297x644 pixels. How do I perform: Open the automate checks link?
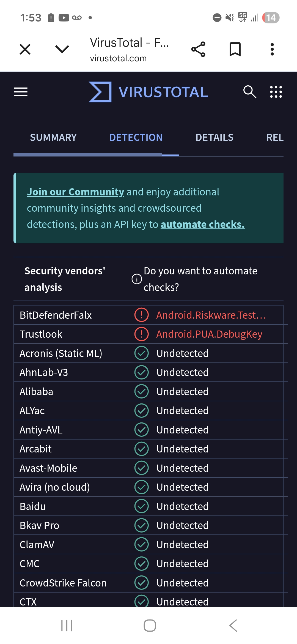pos(202,225)
